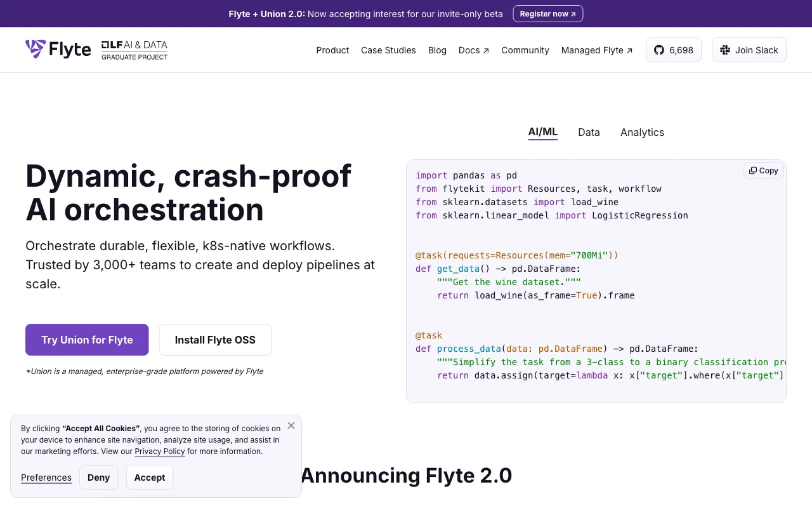
Task: Open the Community menu
Action: pyautogui.click(x=525, y=50)
